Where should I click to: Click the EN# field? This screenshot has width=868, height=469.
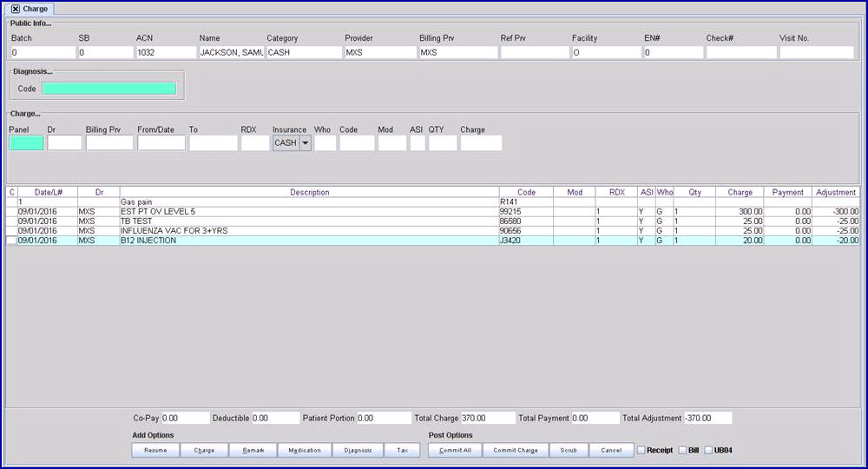click(674, 53)
